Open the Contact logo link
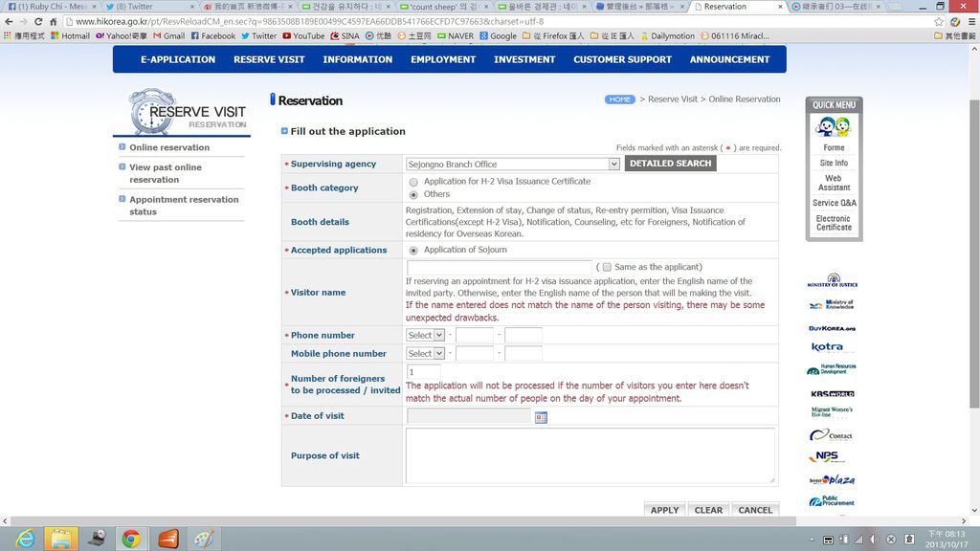The image size is (980, 551). 831,435
